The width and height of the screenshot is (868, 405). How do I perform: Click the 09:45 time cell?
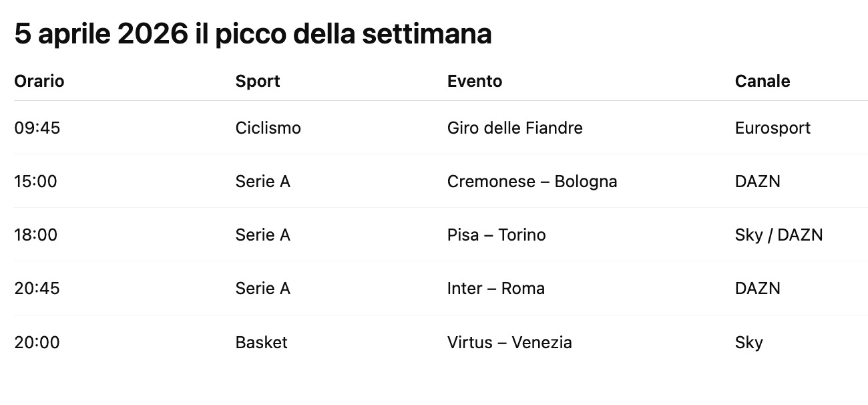coord(37,128)
